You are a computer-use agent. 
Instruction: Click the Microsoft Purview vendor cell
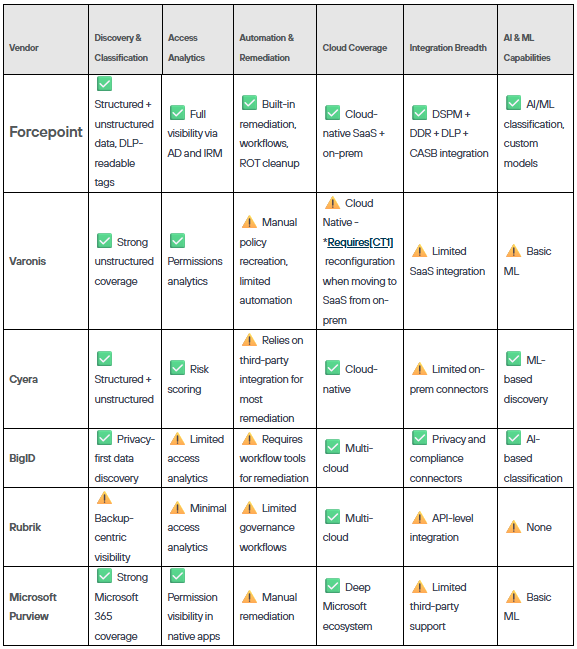point(46,606)
